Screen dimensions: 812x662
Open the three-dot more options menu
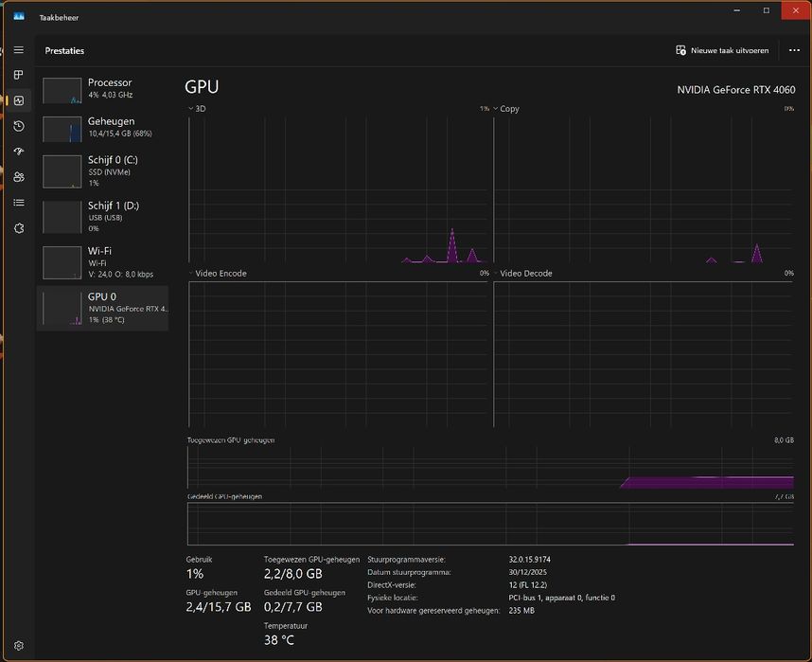pos(794,50)
